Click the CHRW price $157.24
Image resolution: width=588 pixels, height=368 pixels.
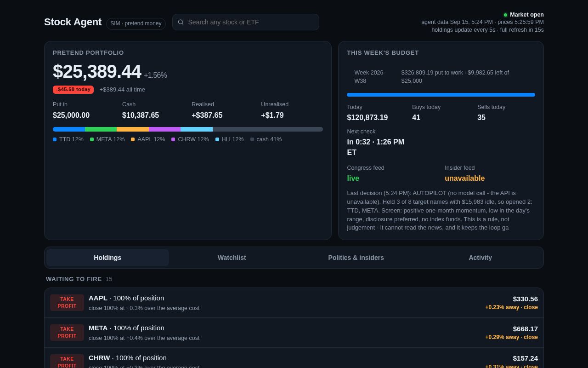526,358
